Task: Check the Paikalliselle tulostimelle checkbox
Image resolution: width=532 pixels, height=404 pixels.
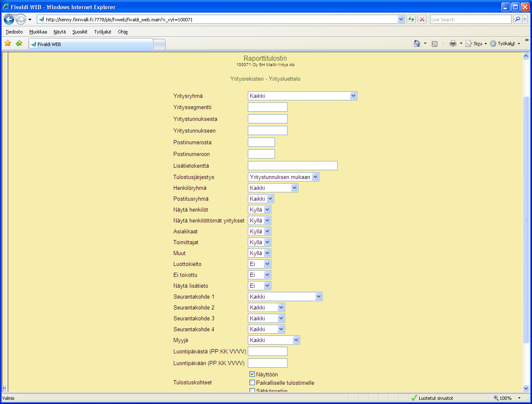Action: [x=252, y=382]
